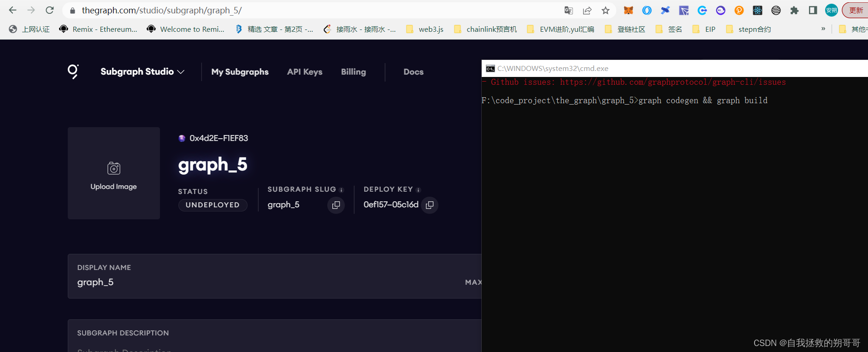Open the 精选 文章 - 第2页 bookmark
Image resolution: width=868 pixels, height=352 pixels.
(274, 29)
